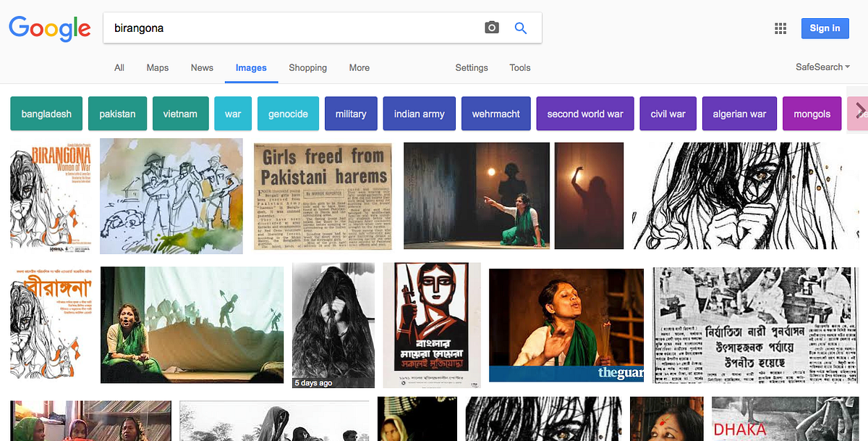Open the More menu
Screen dimensions: 868x441
[359, 67]
